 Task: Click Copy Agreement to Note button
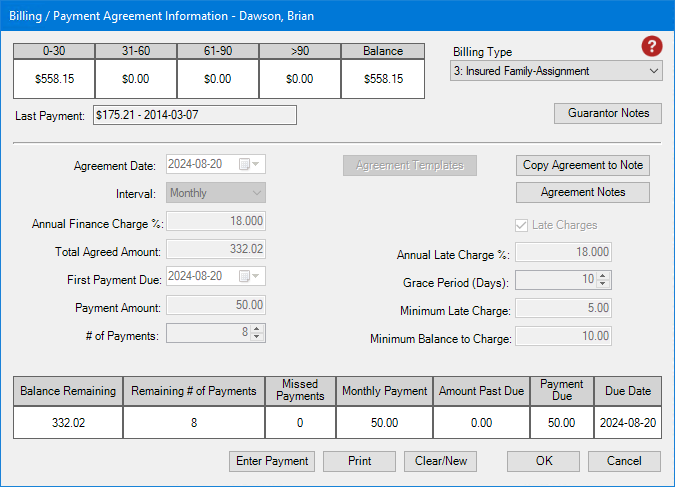coord(584,165)
